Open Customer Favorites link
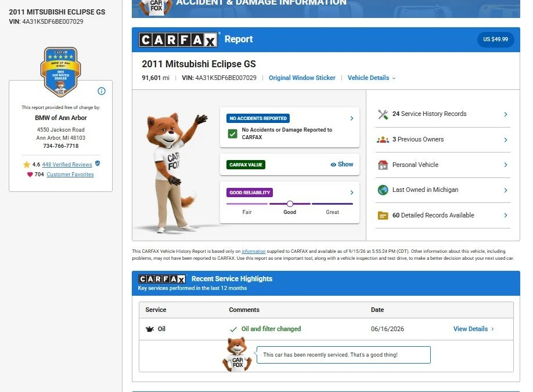The image size is (533, 392). click(70, 175)
